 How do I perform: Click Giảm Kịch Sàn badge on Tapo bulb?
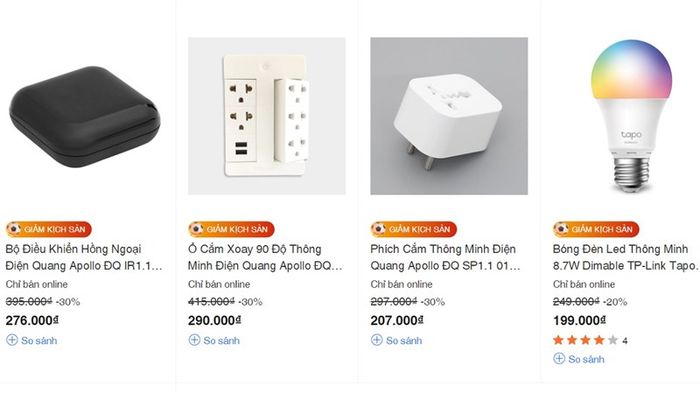(x=596, y=229)
